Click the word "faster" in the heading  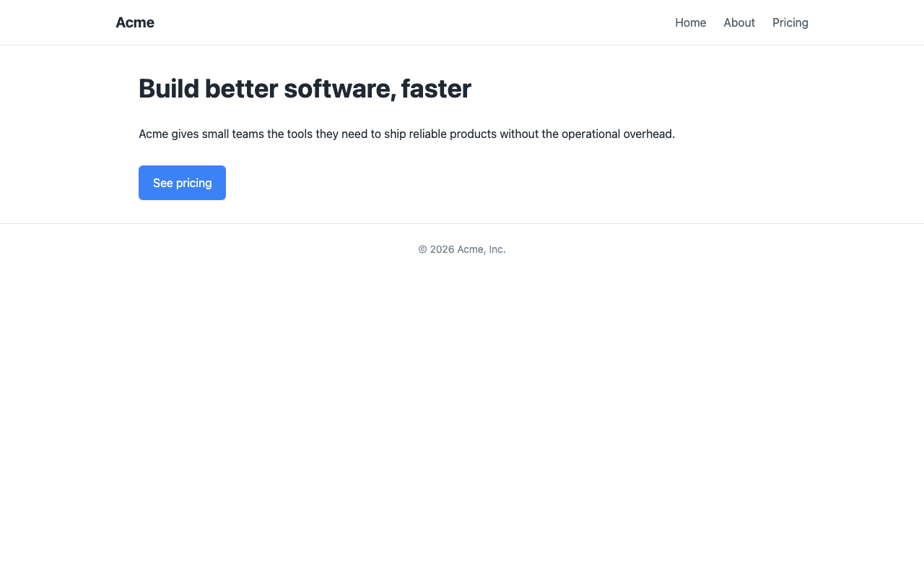pyautogui.click(x=436, y=89)
